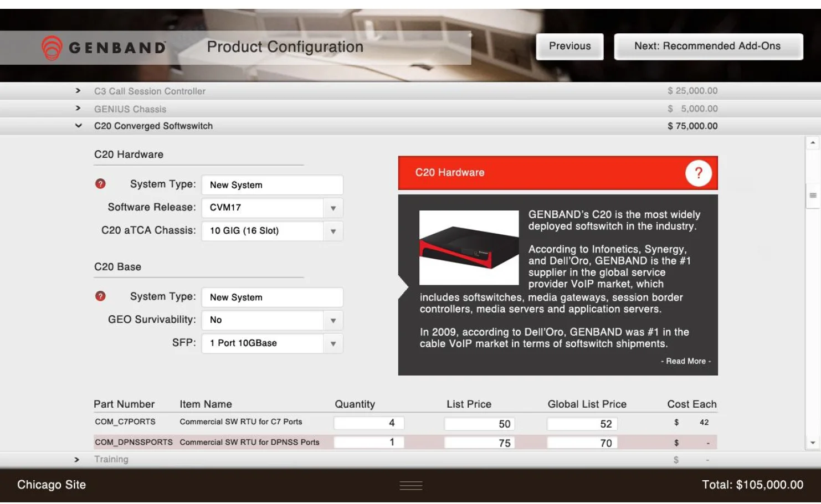The height and width of the screenshot is (504, 821).
Task: Click the 'Quantity' column header
Action: [x=355, y=404]
